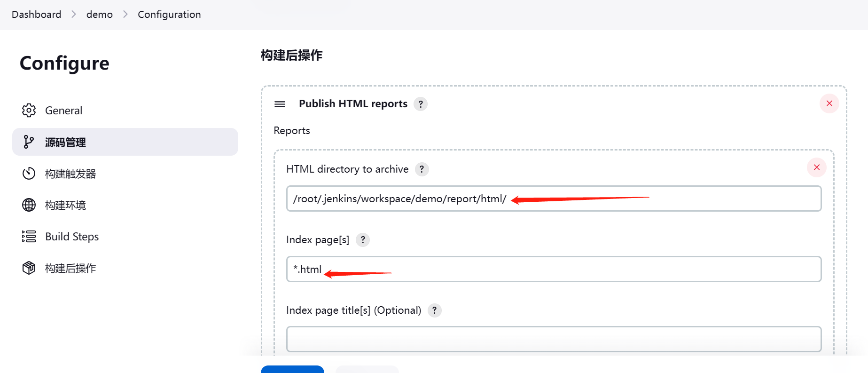Delete the HTML report entry
The height and width of the screenshot is (373, 868).
[816, 167]
